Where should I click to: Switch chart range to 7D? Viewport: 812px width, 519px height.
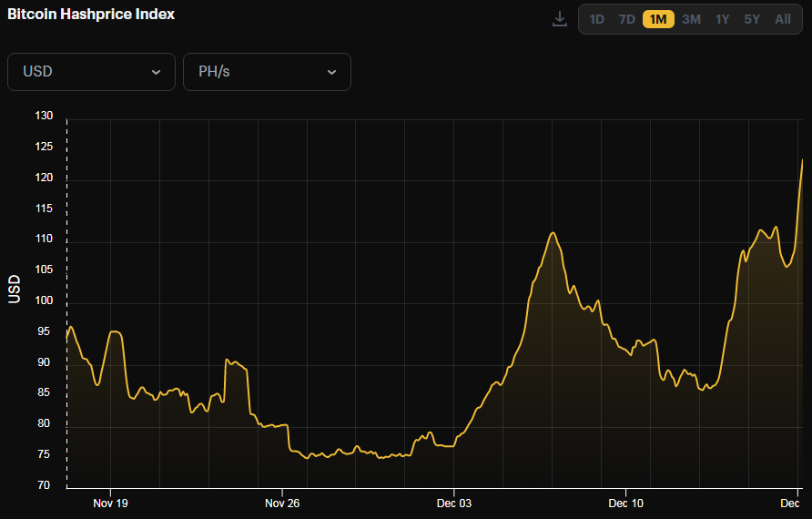tap(626, 20)
